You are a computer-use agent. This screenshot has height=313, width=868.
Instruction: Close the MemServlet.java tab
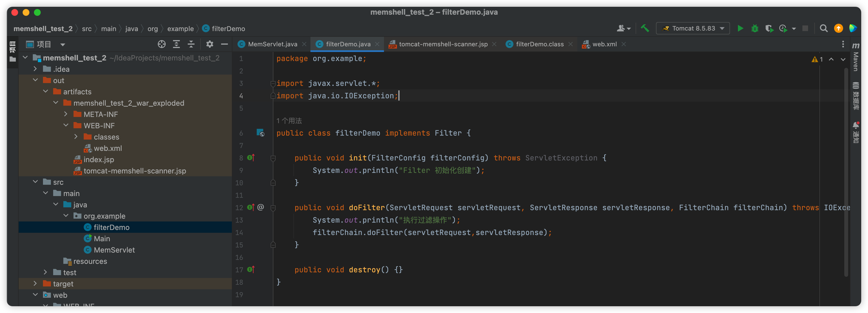[304, 44]
